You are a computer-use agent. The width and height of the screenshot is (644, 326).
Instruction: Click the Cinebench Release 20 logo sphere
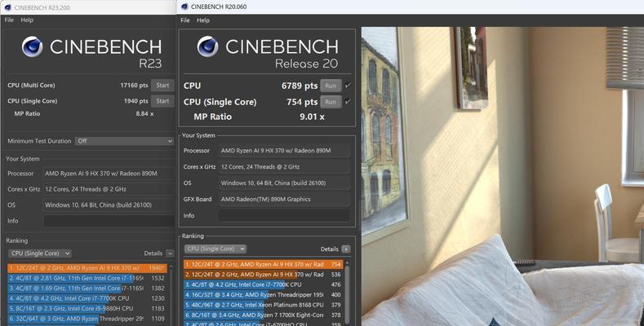(x=207, y=46)
